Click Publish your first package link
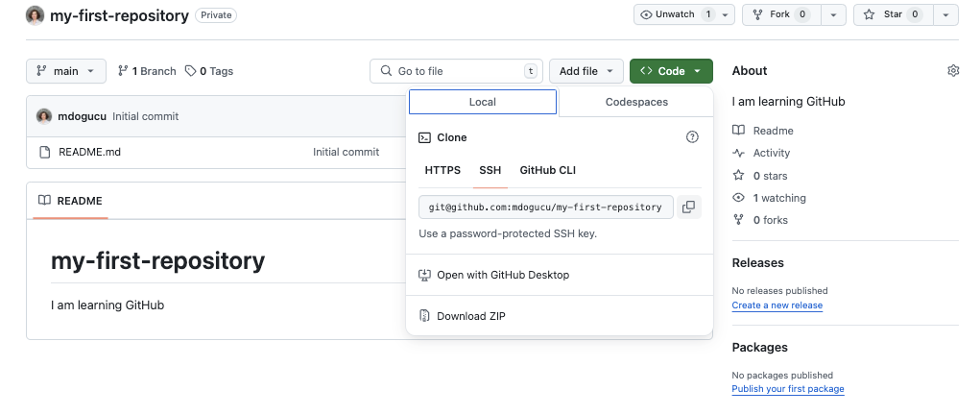 (787, 389)
